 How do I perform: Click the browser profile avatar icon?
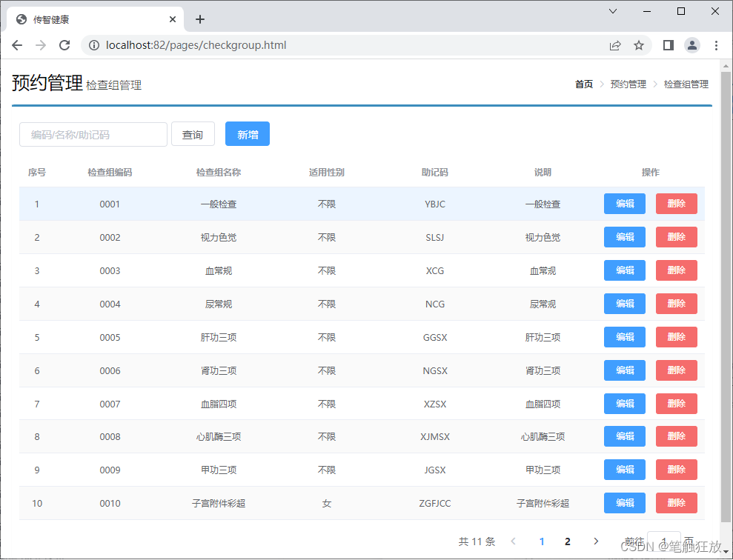pos(691,44)
